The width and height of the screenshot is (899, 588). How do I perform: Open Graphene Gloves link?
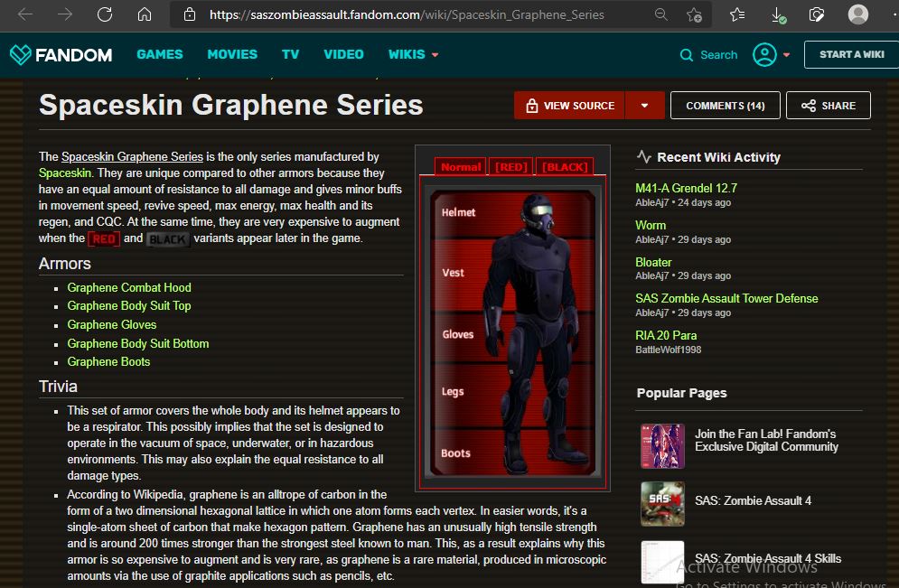tap(112, 325)
